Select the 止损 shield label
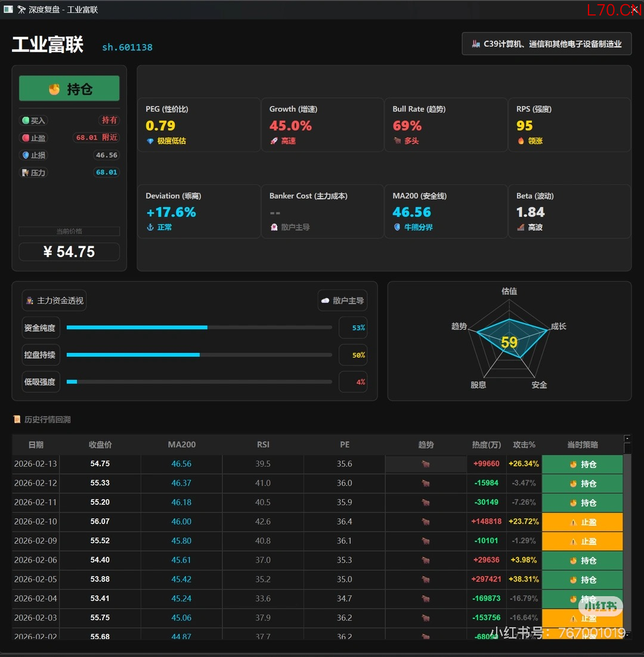The width and height of the screenshot is (644, 657). click(33, 155)
